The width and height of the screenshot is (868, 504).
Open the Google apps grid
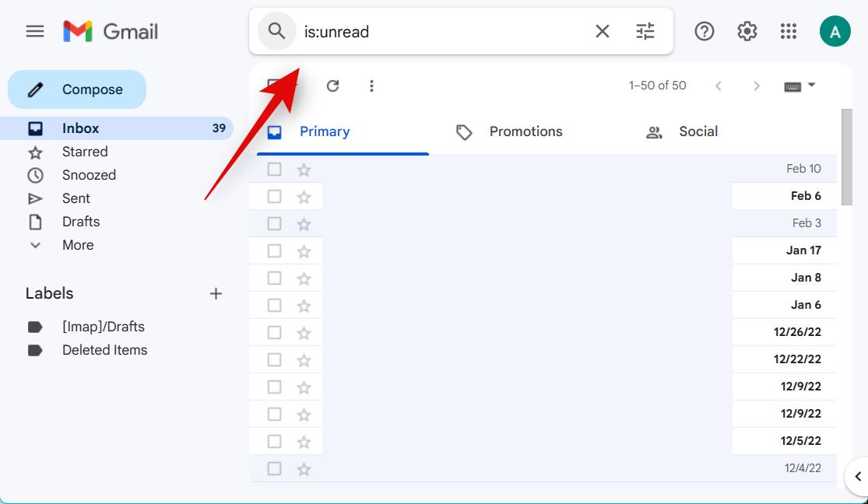click(789, 31)
